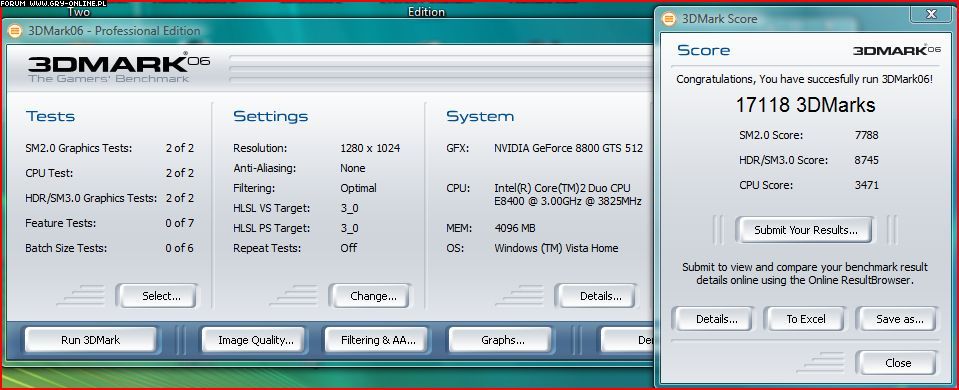The width and height of the screenshot is (959, 390).
Task: Click the 3DMark Score window X button
Action: (x=931, y=14)
